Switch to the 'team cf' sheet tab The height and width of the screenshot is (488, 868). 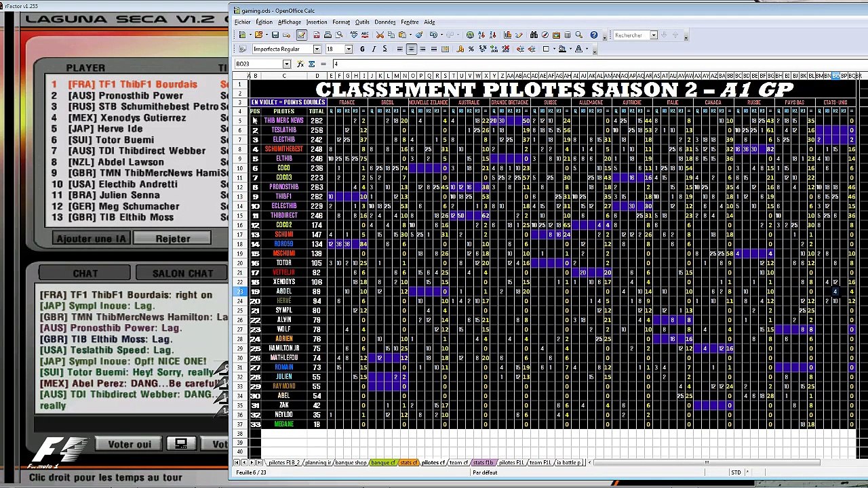click(458, 462)
